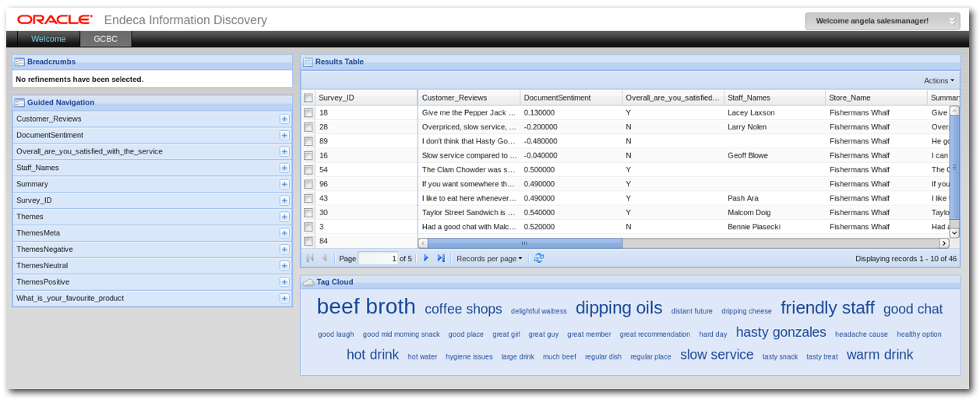The image size is (980, 400).
Task: Toggle the select-all checkbox in the table header
Action: tap(308, 98)
